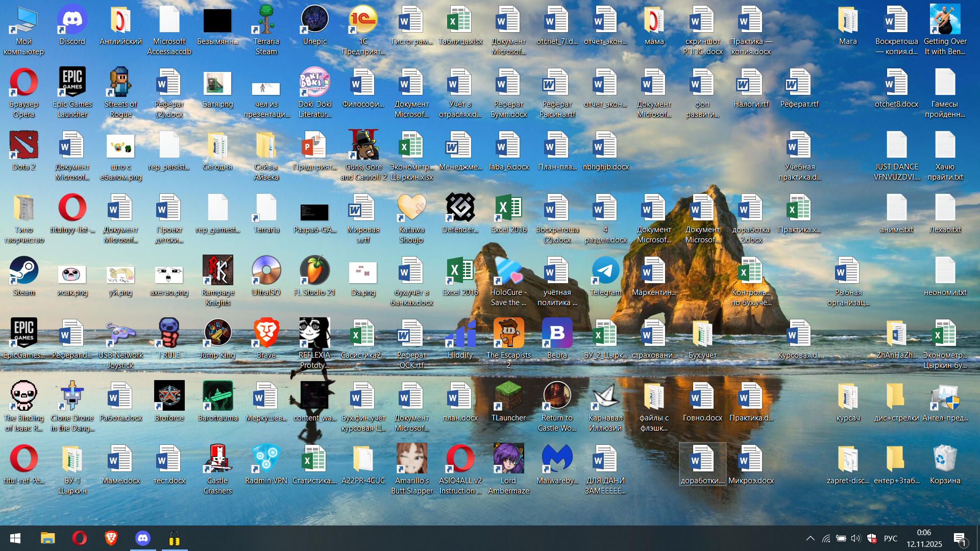This screenshot has width=980, height=551.
Task: Select the Radmin VPN icon
Action: (266, 465)
